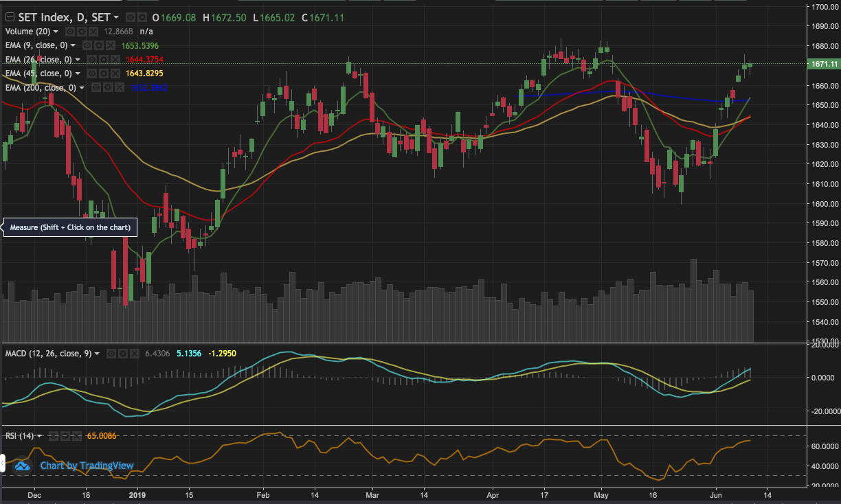Open the Chart by TradingView link

pos(87,466)
